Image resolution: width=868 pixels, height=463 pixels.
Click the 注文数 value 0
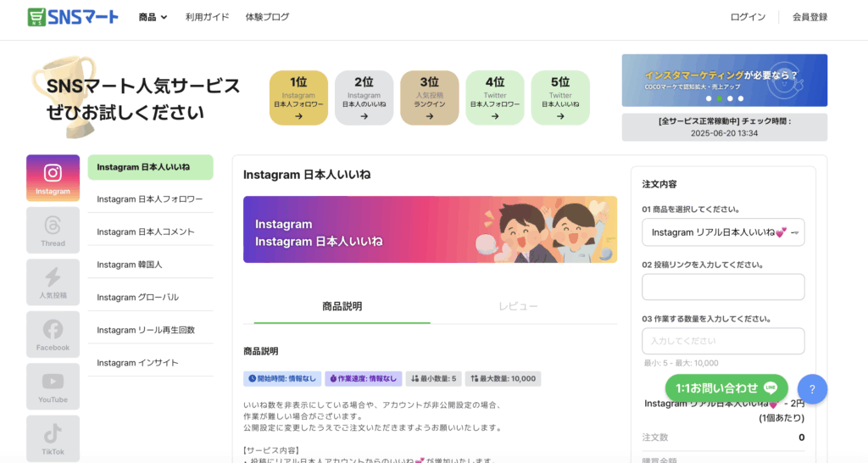pyautogui.click(x=802, y=438)
